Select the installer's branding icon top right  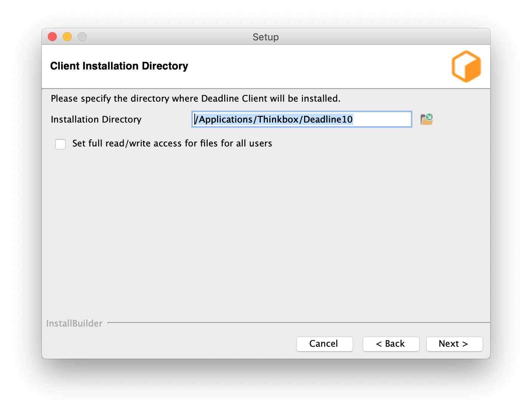click(x=466, y=66)
